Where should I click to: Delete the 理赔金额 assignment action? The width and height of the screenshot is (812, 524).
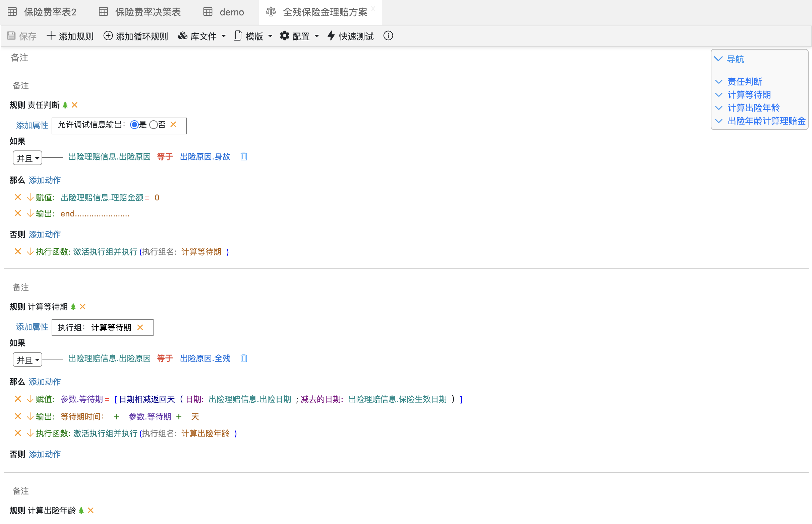pos(18,197)
